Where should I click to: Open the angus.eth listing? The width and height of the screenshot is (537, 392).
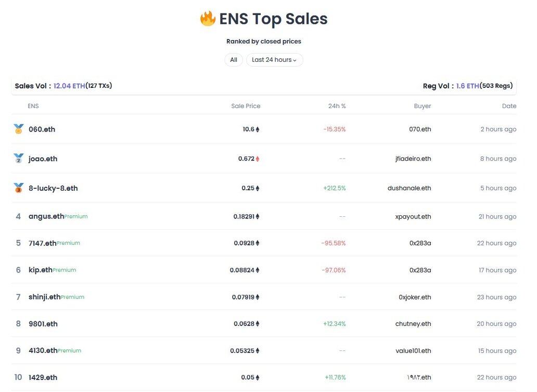[46, 216]
